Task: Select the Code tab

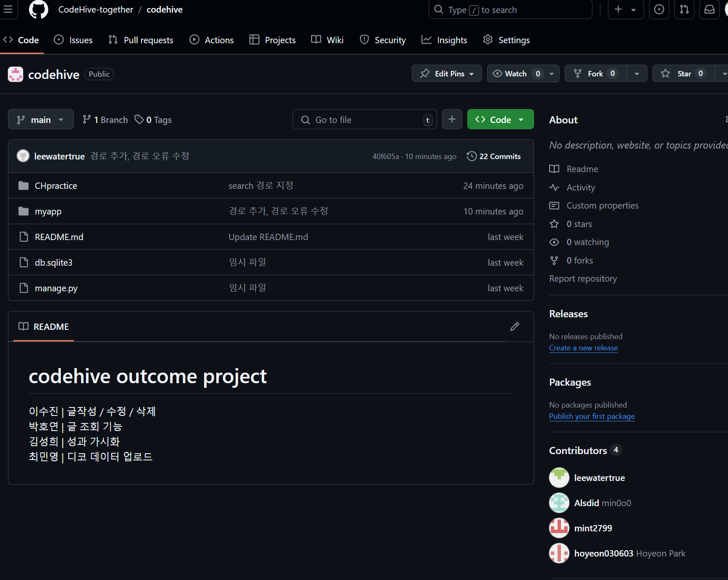Action: point(21,40)
